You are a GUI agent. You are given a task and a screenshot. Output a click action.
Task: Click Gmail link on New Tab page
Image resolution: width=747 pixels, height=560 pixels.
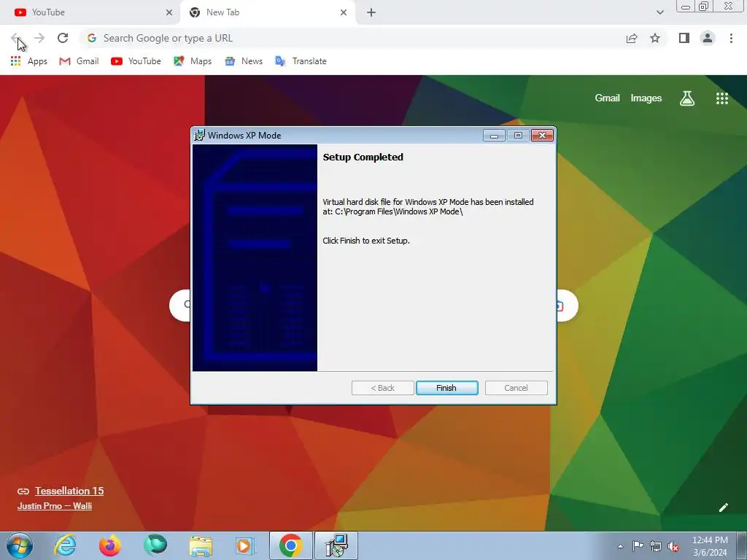coord(607,98)
